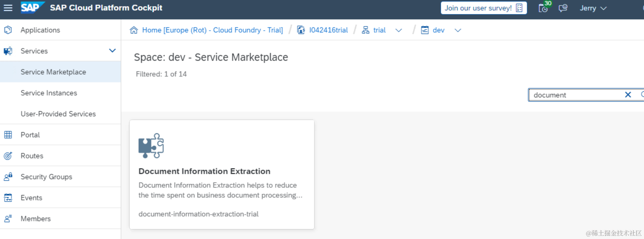
Task: Click the 'Filtered: 1 of 14' text
Action: [161, 74]
